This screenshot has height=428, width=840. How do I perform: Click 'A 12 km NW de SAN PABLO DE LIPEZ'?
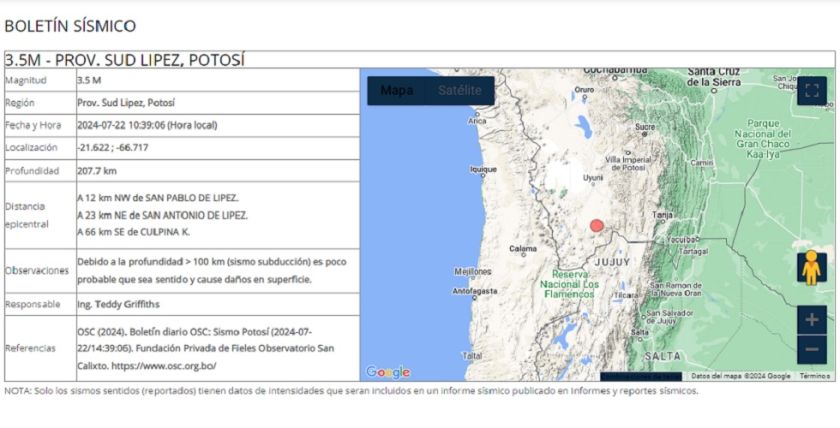point(158,198)
